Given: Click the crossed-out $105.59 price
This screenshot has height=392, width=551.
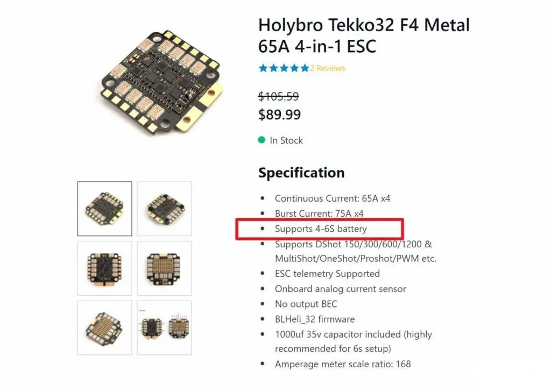Looking at the screenshot, I should click(278, 96).
